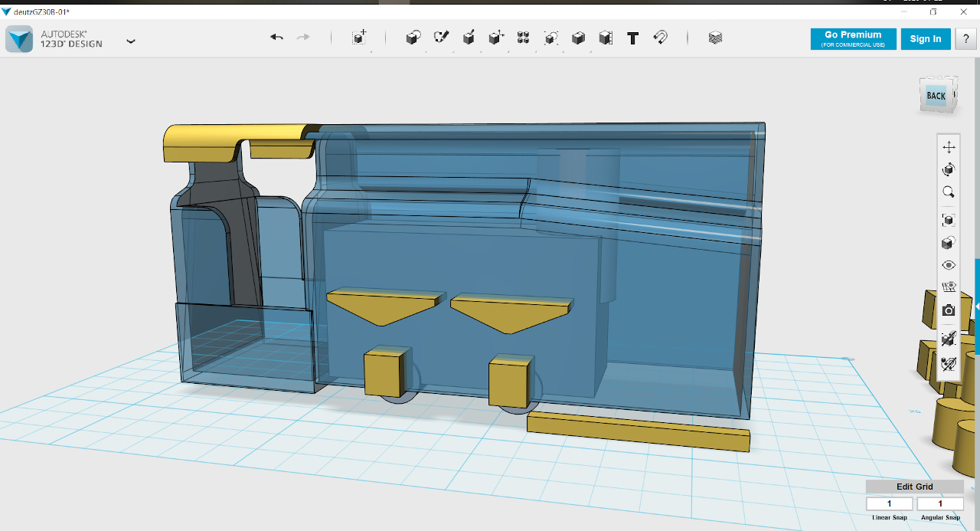Click the Undo arrow

276,38
